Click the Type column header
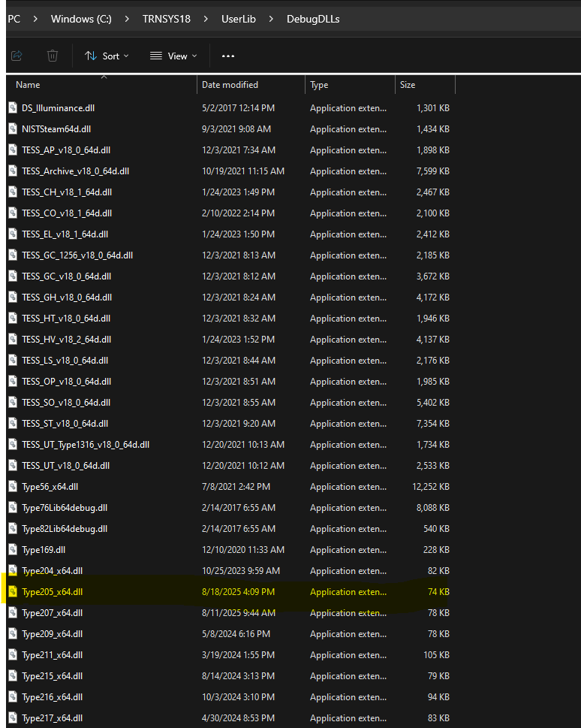The width and height of the screenshot is (581, 728). point(319,85)
